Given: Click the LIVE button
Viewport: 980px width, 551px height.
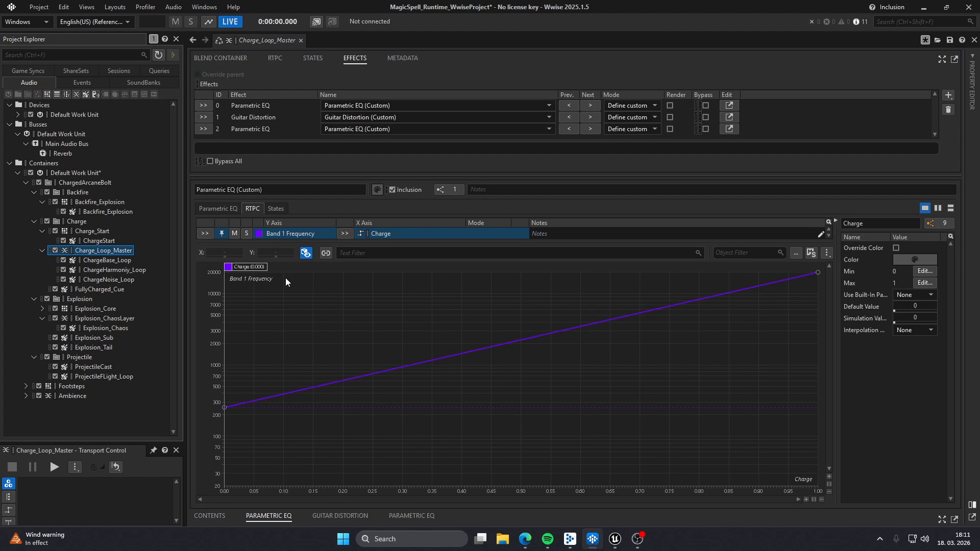Looking at the screenshot, I should pyautogui.click(x=230, y=21).
